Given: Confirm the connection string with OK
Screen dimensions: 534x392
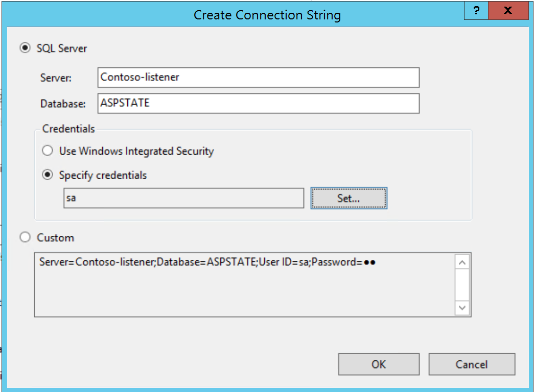Looking at the screenshot, I should click(379, 364).
